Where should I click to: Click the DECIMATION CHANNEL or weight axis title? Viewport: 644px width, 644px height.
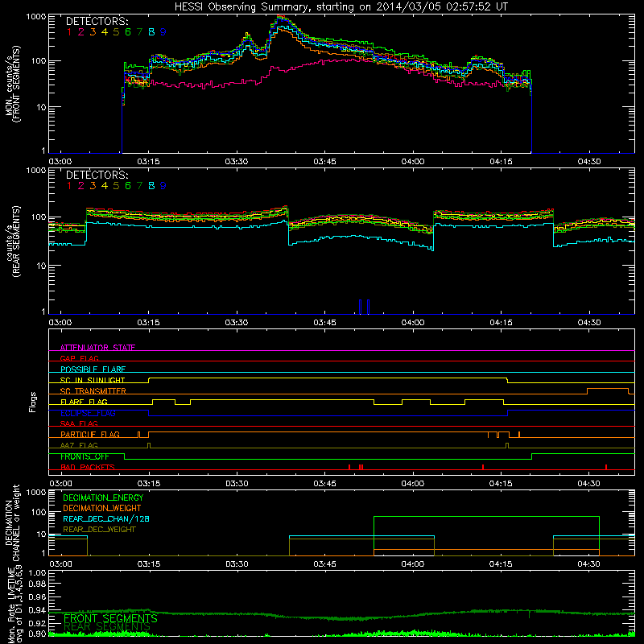(12, 522)
